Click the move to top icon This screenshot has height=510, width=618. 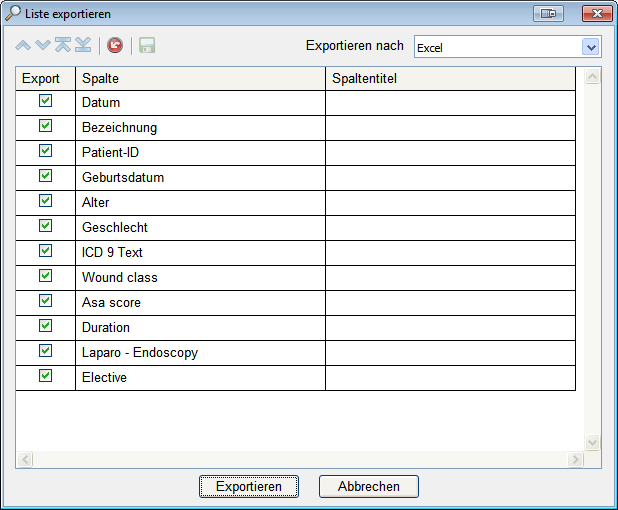(x=63, y=46)
